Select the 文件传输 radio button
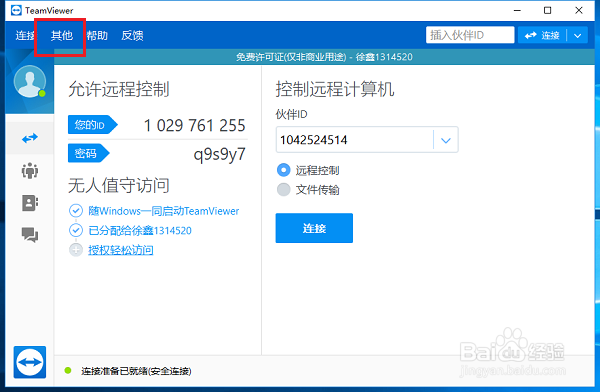Viewport: 600px width, 392px height. click(284, 189)
